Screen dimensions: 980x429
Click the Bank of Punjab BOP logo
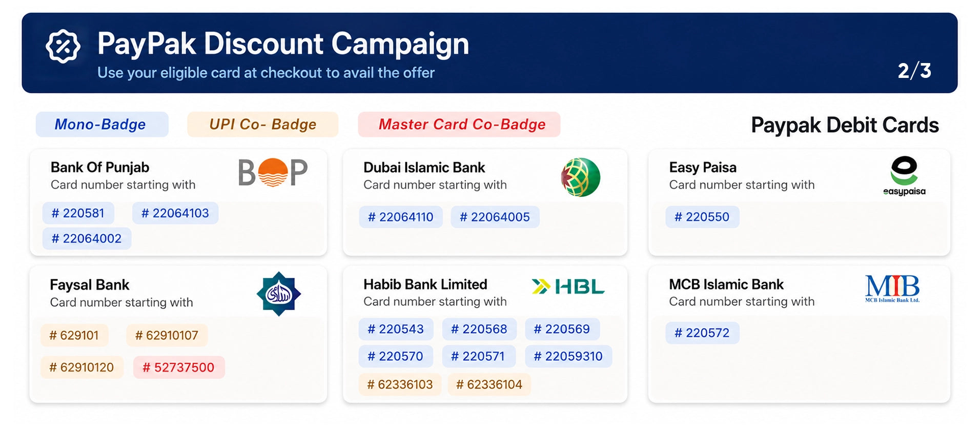click(x=273, y=172)
